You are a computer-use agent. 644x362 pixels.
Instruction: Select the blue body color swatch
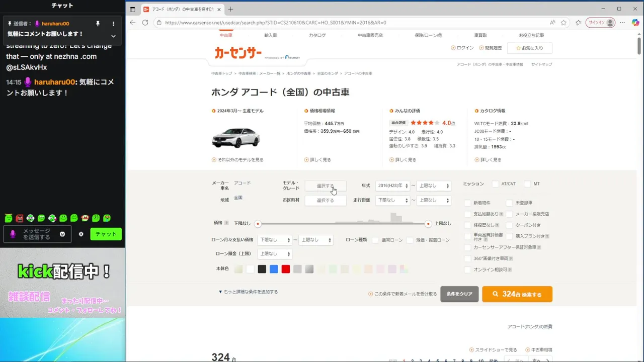(x=274, y=269)
